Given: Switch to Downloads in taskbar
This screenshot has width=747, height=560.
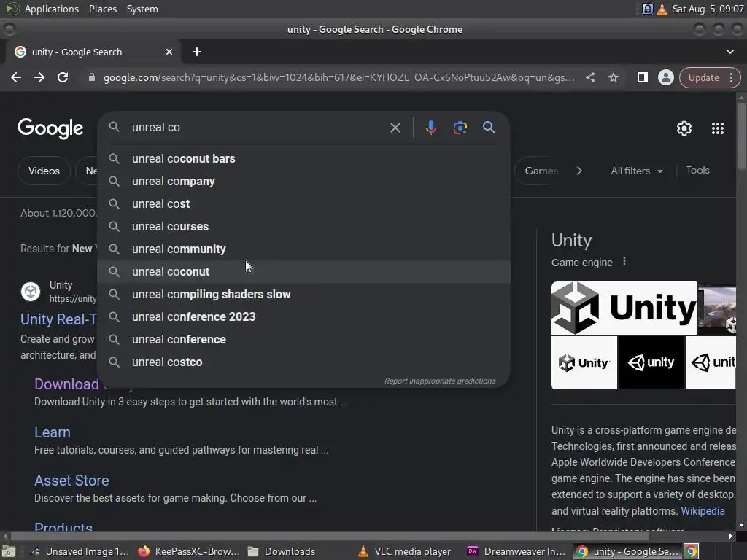Looking at the screenshot, I should point(282,551).
